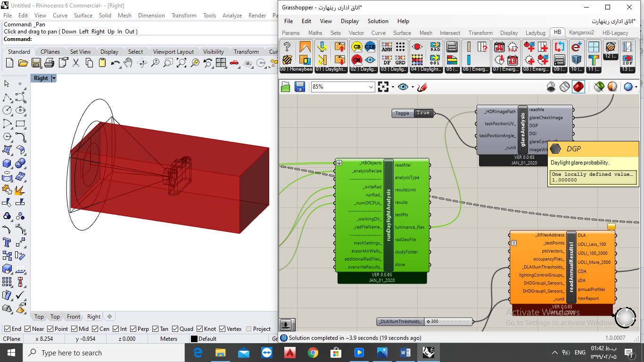
Task: Open Microsoft Word from the taskbar
Action: coord(405,353)
